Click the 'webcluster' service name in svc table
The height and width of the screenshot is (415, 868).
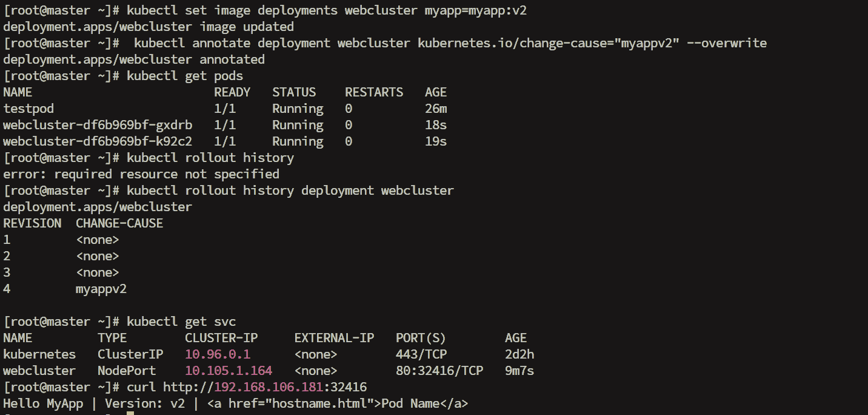(39, 371)
